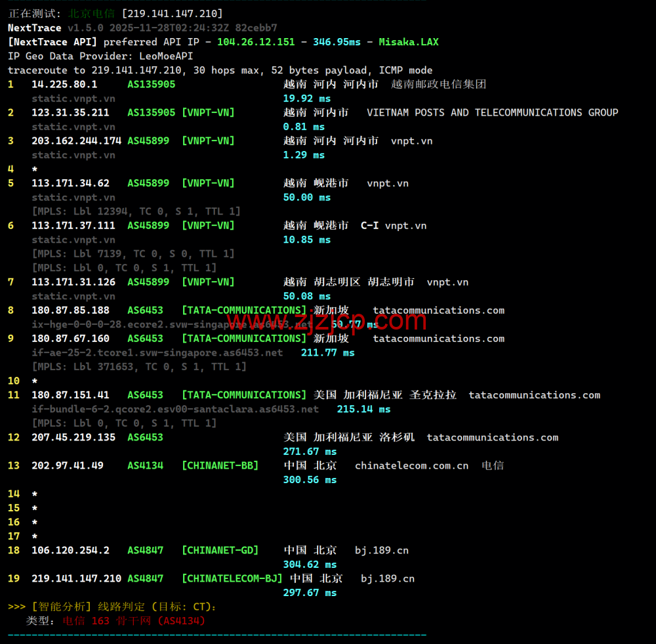Click the preferred API IP 104.26.12.151

coord(256,42)
